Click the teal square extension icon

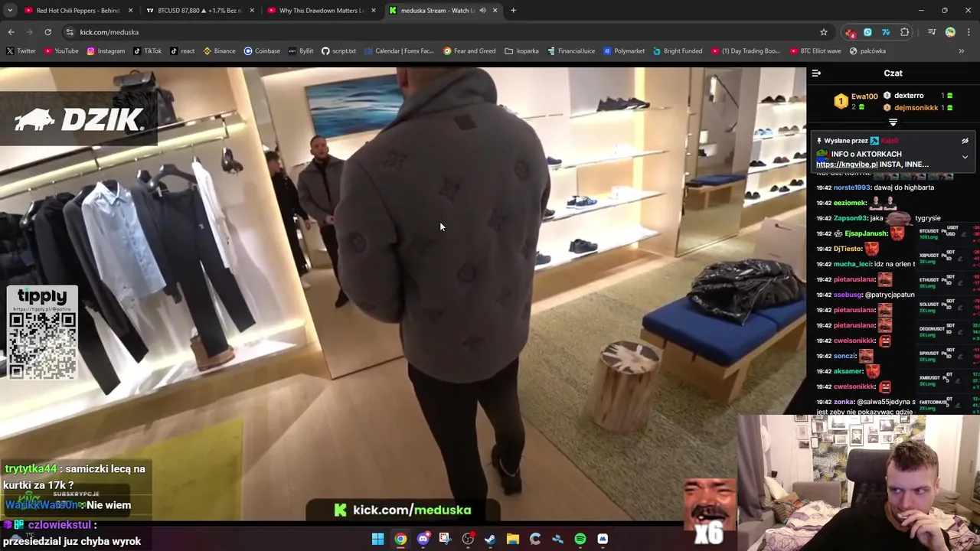point(867,32)
